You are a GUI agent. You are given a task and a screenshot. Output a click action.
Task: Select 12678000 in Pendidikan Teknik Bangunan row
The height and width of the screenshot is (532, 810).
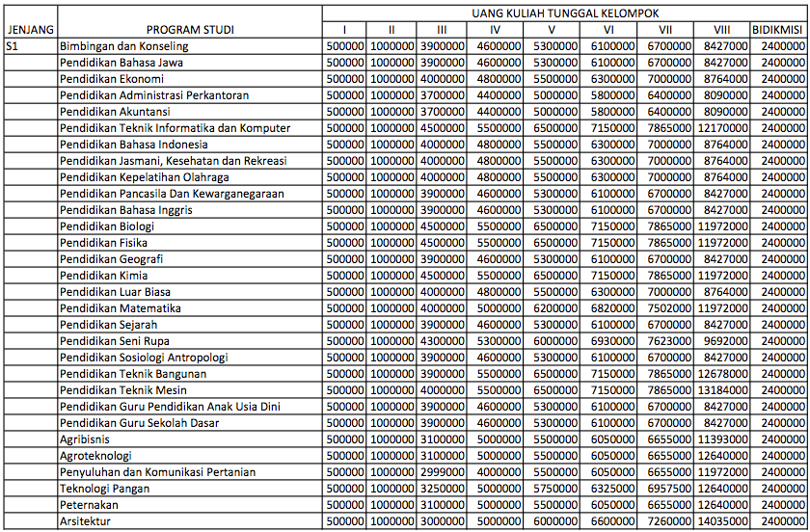(x=721, y=374)
